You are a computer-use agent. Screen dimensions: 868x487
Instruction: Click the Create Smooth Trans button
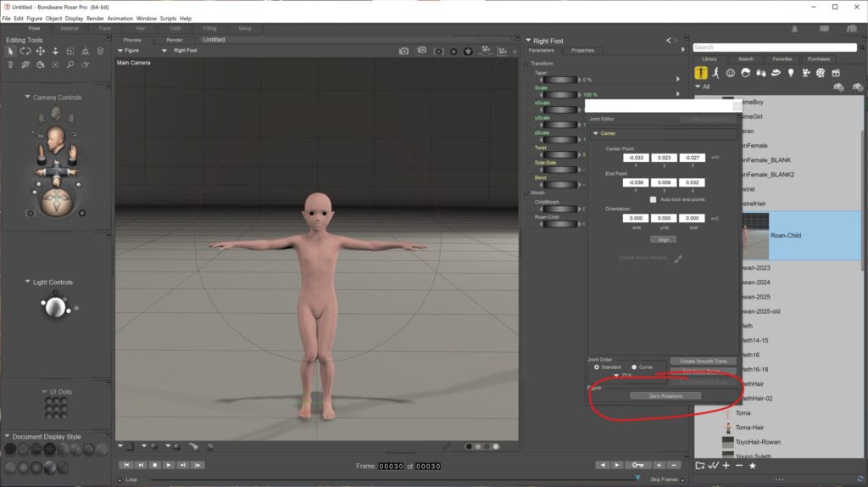[x=703, y=361]
